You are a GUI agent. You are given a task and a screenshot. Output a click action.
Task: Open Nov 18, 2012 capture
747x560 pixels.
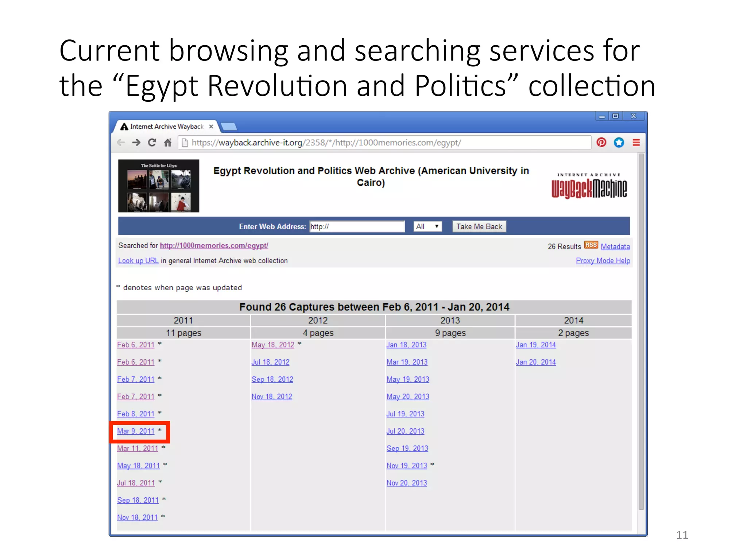[x=272, y=396]
